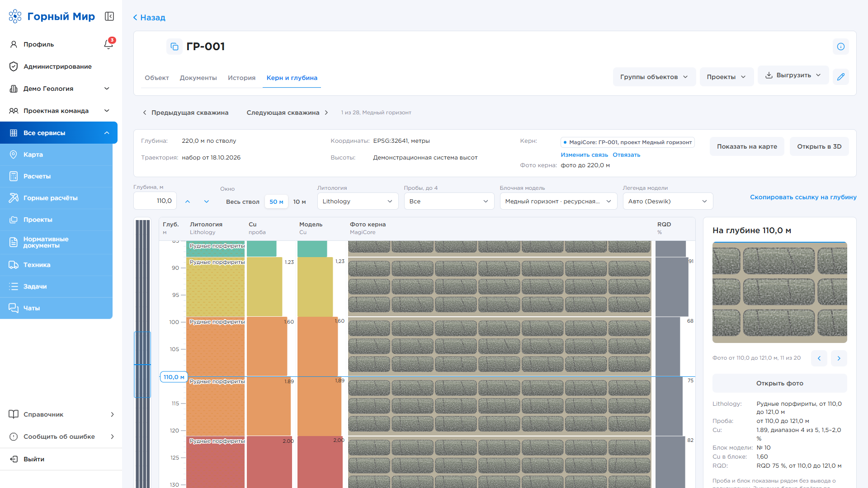Screen dimensions: 868x488
Task: Select Весь ствол window option
Action: (243, 202)
